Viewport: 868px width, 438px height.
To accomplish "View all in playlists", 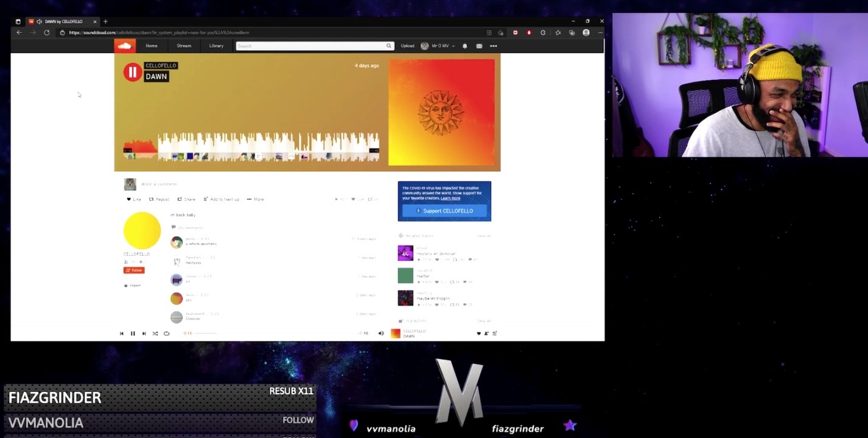I will click(484, 320).
